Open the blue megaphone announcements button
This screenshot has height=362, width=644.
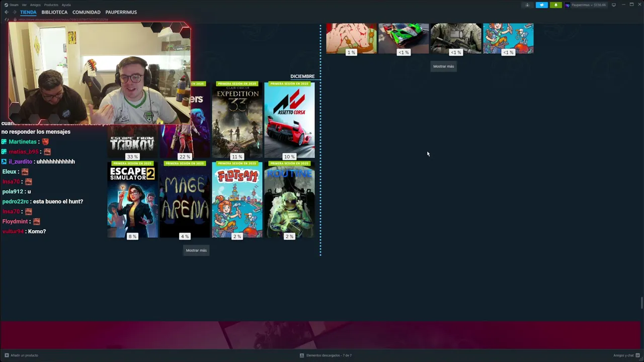tap(542, 5)
